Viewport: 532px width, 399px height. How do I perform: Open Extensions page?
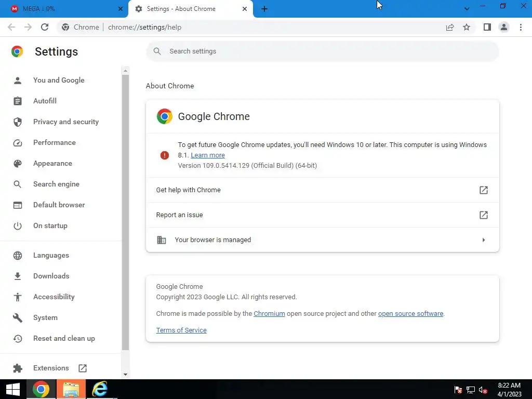51,368
